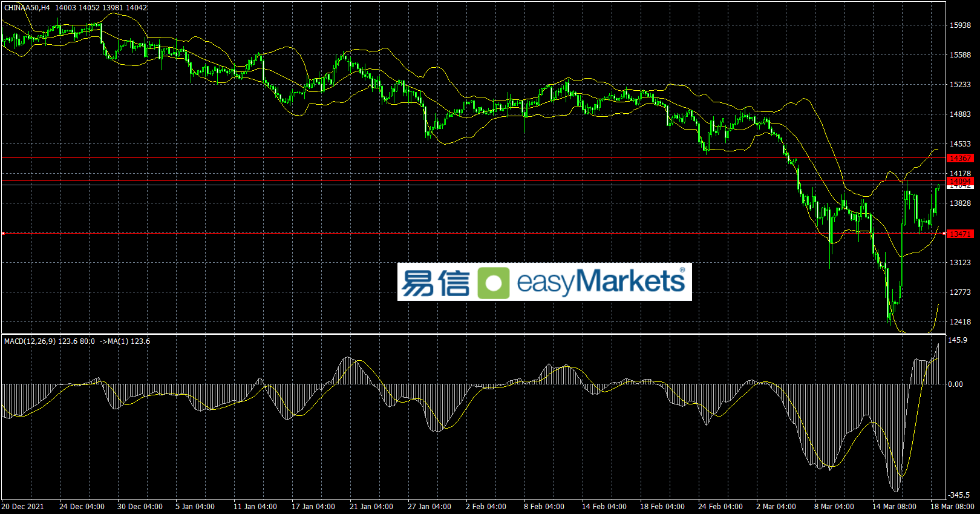
Task: Click the 13123 price axis label
Action: (x=960, y=263)
